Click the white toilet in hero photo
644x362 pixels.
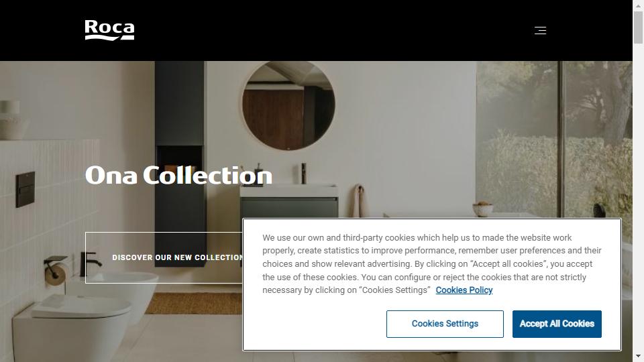72,328
